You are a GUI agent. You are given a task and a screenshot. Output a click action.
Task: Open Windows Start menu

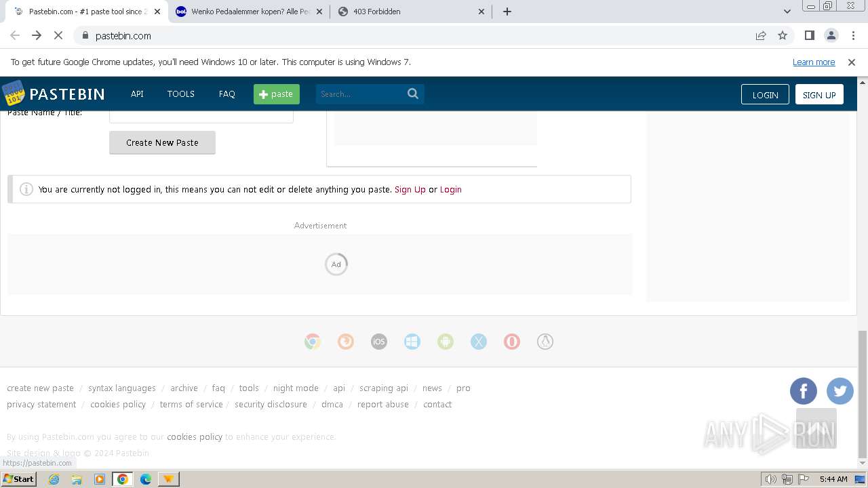click(x=19, y=479)
